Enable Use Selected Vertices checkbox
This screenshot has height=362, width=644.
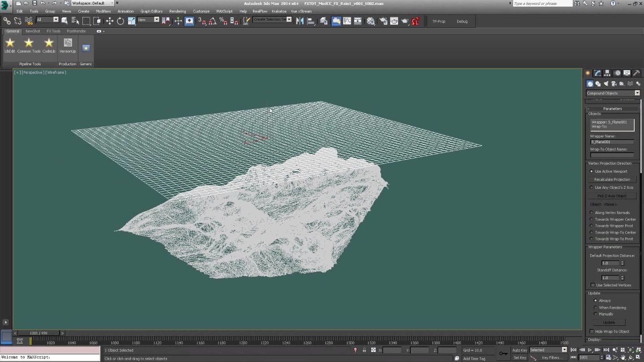pyautogui.click(x=592, y=285)
